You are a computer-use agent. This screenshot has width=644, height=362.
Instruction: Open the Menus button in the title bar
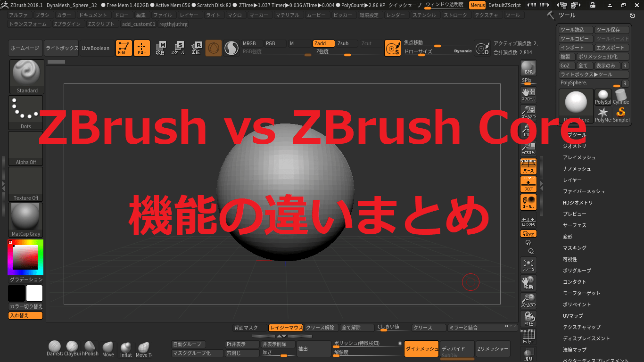pos(477,5)
